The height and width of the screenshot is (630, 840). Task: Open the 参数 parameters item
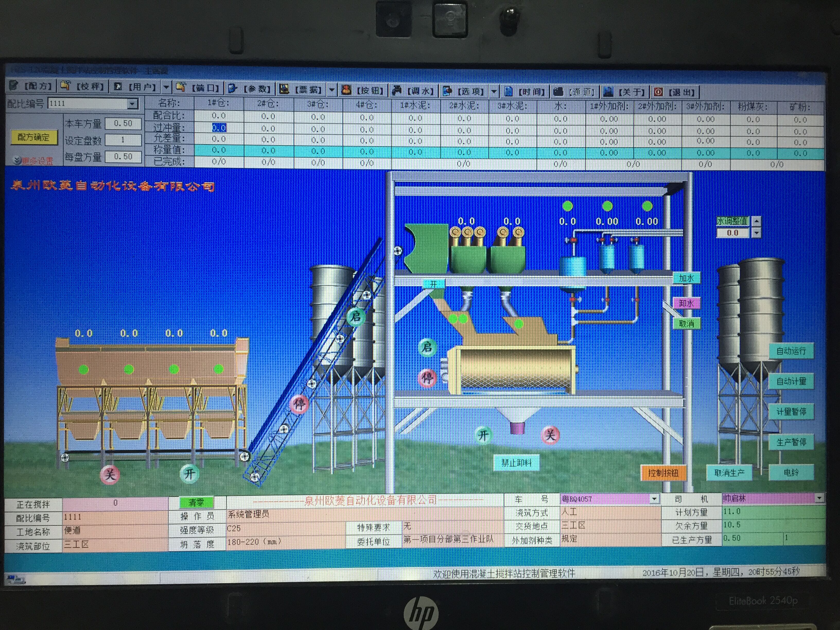250,89
